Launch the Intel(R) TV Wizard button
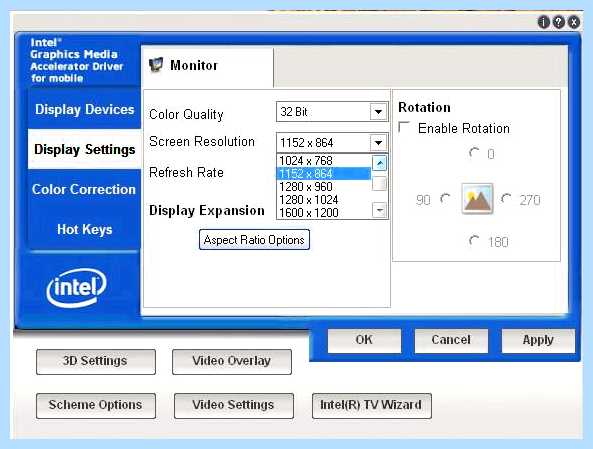 tap(371, 405)
